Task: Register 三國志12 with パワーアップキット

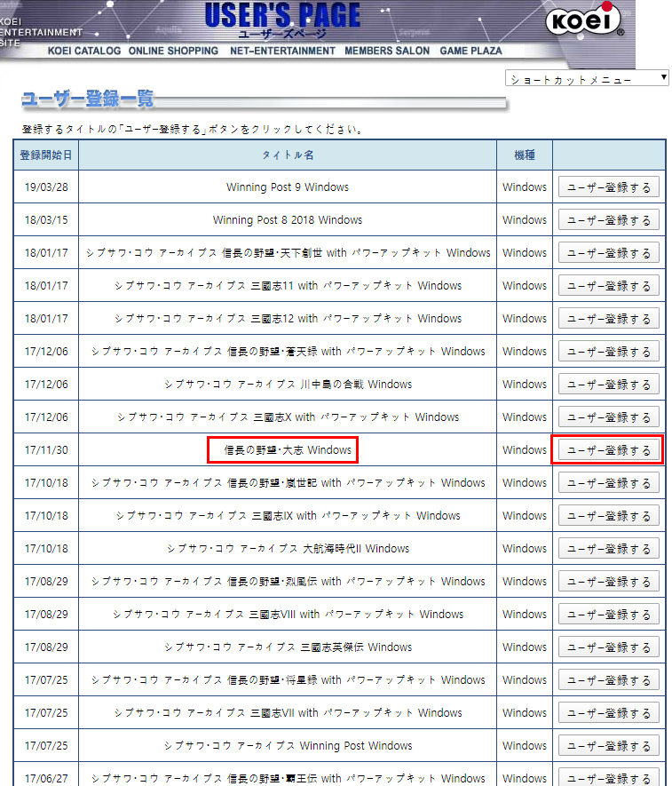Action: (x=609, y=318)
